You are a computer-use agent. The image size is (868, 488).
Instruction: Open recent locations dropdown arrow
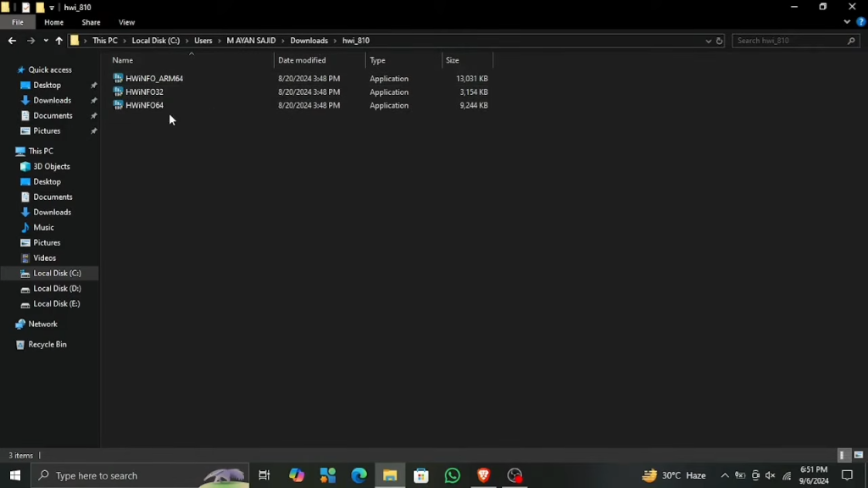tap(46, 41)
